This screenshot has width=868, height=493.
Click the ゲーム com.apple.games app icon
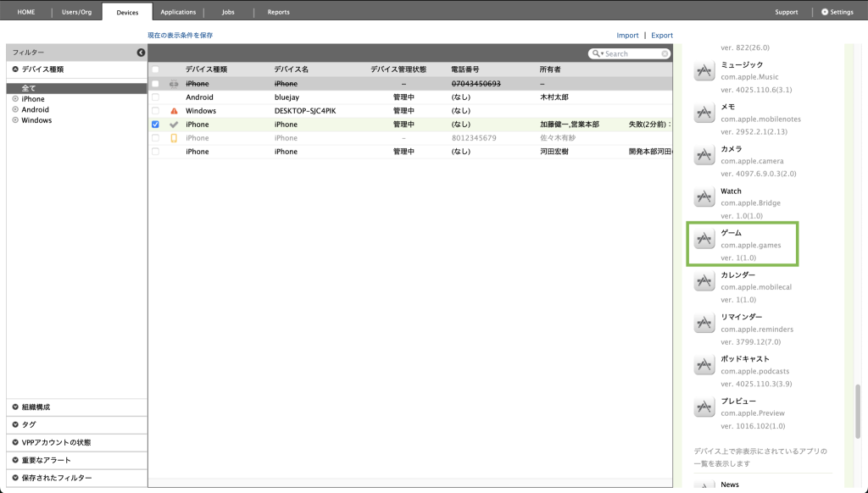tap(703, 240)
